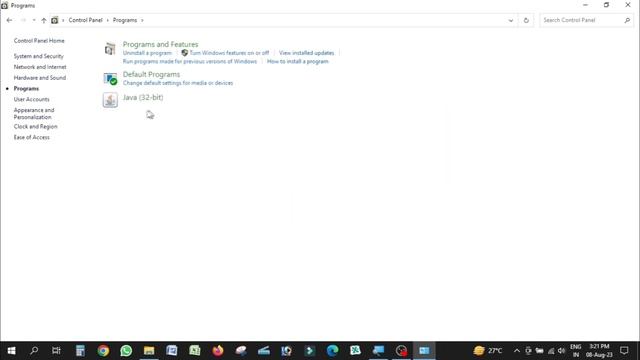Go to Control Panel Home

coord(39,41)
